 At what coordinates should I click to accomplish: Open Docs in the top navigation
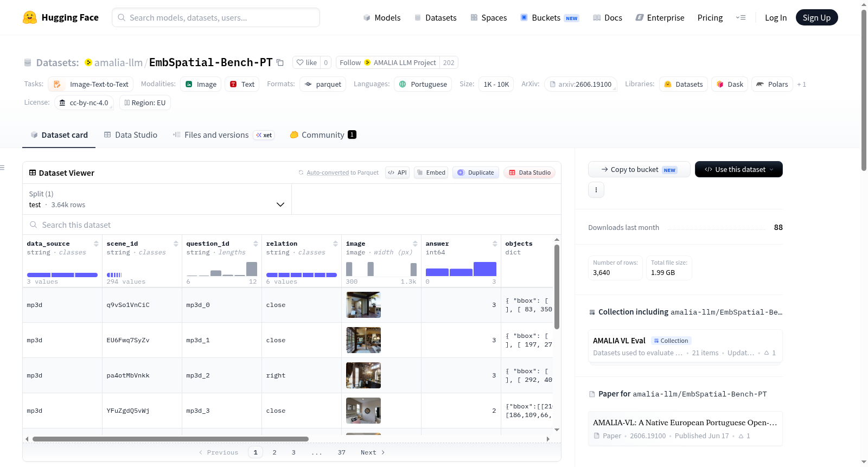coord(607,17)
